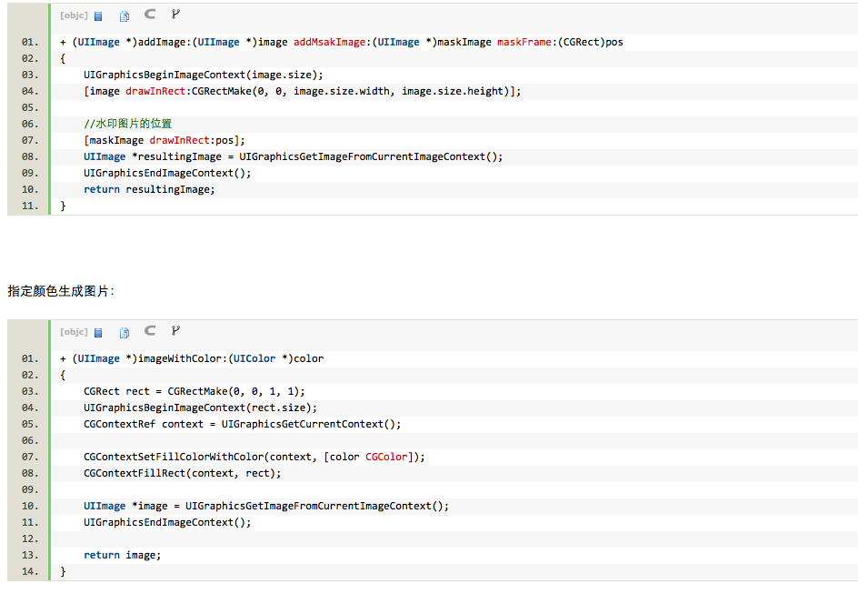The image size is (868, 604).
Task: Click line '[maskImage drawInRect:pos];'
Action: (164, 140)
